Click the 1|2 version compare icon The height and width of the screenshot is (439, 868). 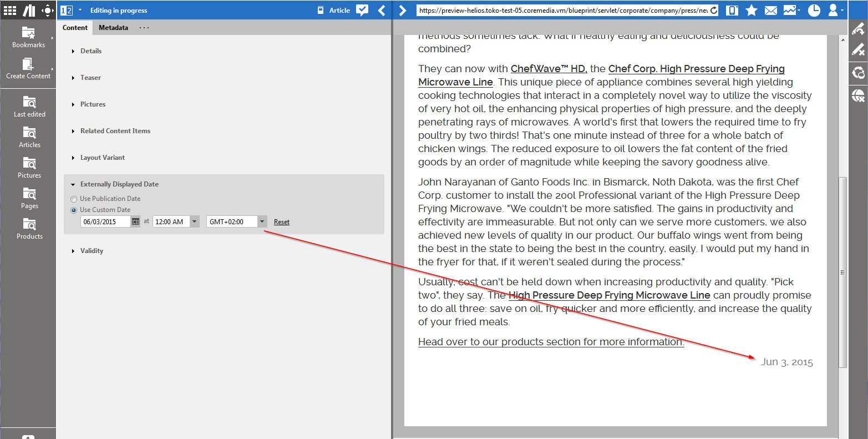point(67,10)
